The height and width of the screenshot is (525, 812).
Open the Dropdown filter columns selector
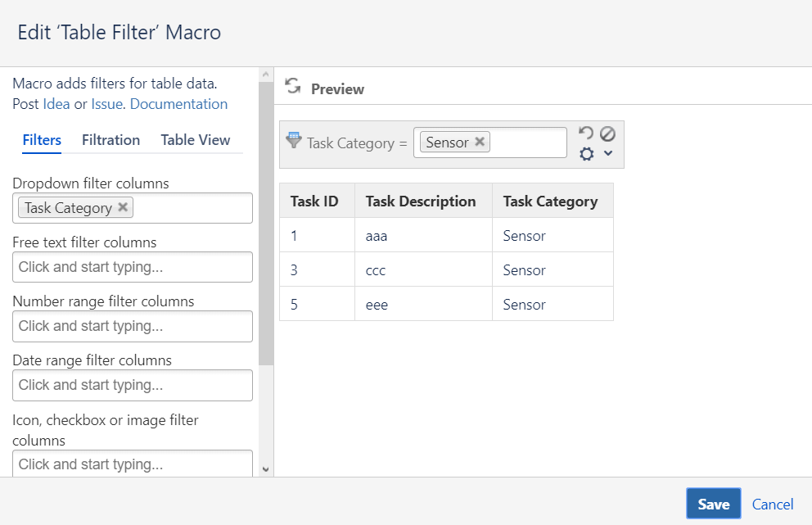pos(192,208)
